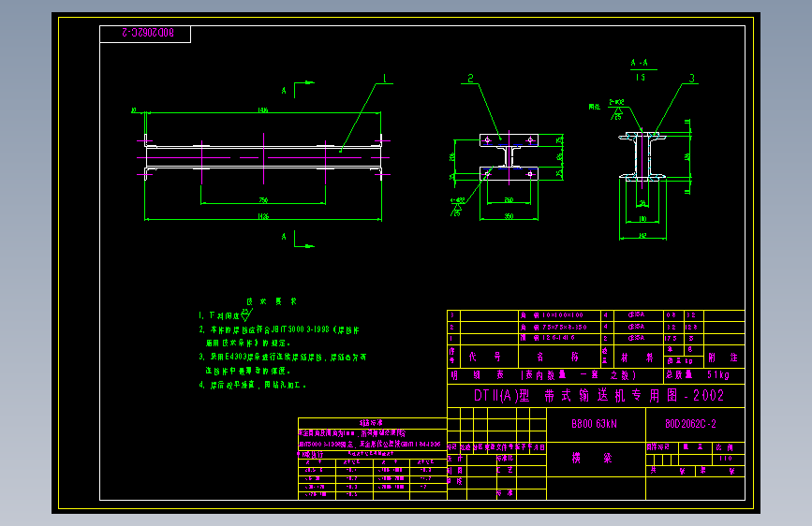
Task: Click requirement line 2 mentioning JB/T 5000.3-1998
Action: [279, 336]
